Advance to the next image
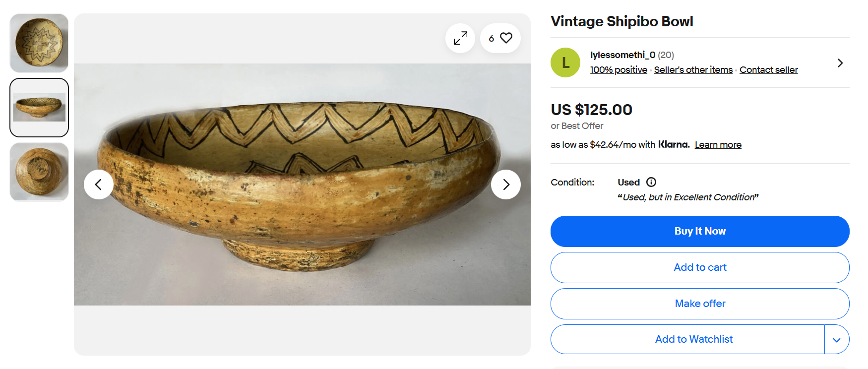The image size is (868, 369). click(x=505, y=184)
